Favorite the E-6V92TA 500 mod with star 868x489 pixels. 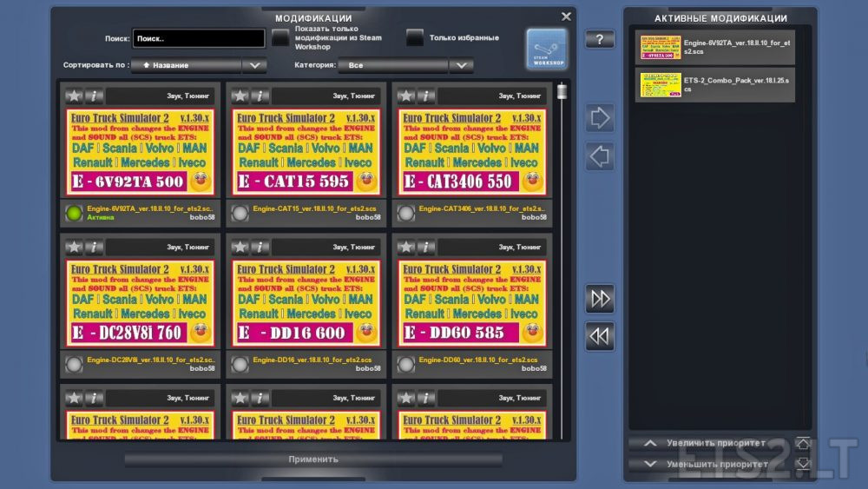75,96
